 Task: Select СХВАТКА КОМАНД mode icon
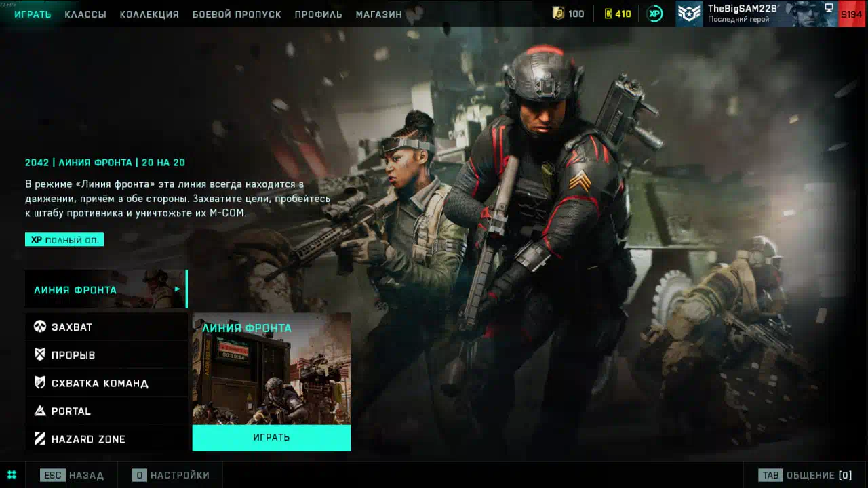pyautogui.click(x=40, y=383)
